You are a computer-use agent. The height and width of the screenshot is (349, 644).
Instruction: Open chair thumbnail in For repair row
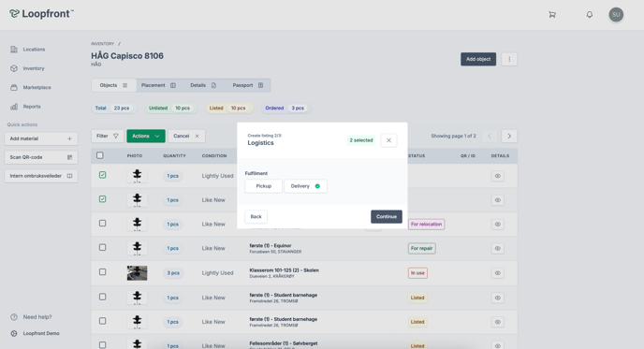[138, 248]
